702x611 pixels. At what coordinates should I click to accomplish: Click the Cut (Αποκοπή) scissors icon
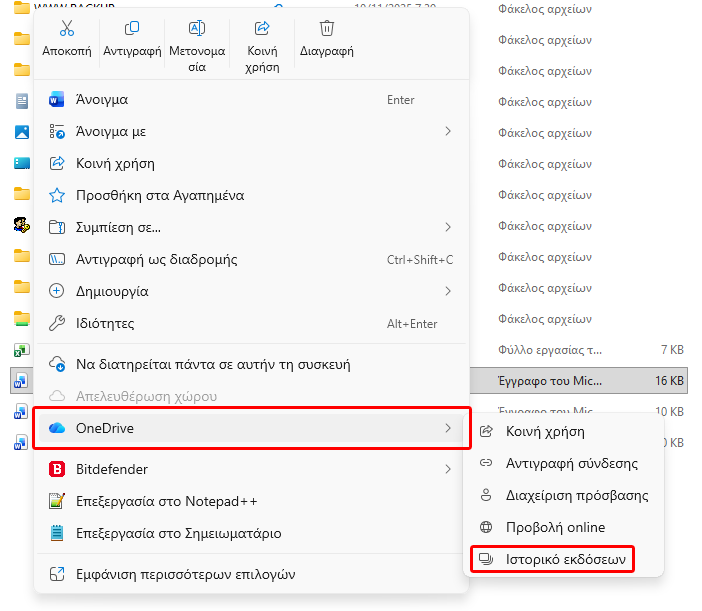click(67, 29)
